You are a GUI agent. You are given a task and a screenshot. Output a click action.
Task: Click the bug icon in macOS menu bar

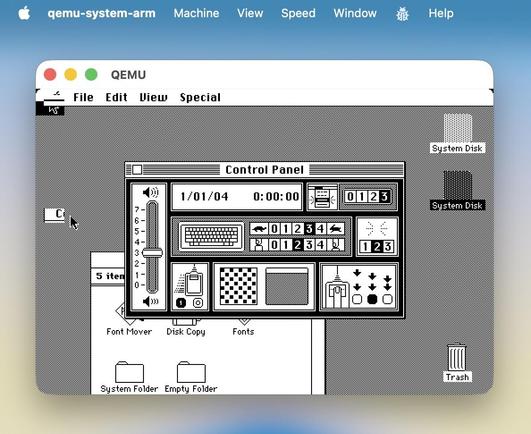pyautogui.click(x=402, y=14)
